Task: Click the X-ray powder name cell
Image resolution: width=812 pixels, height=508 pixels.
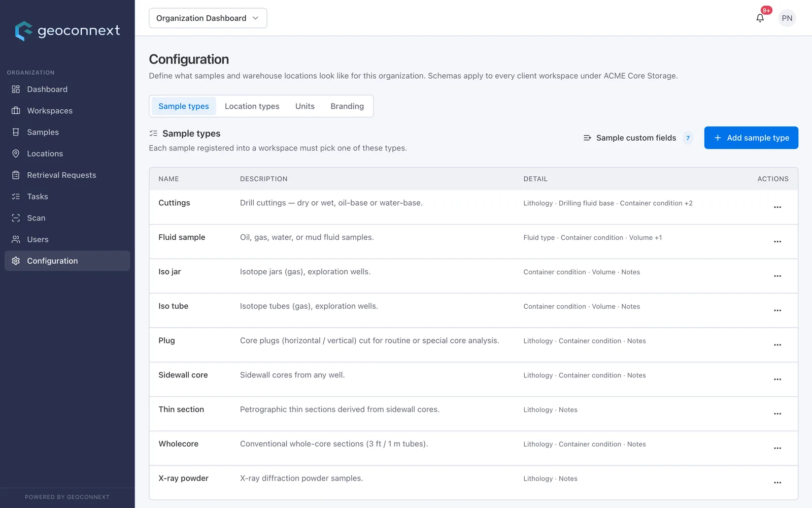Action: click(x=183, y=479)
